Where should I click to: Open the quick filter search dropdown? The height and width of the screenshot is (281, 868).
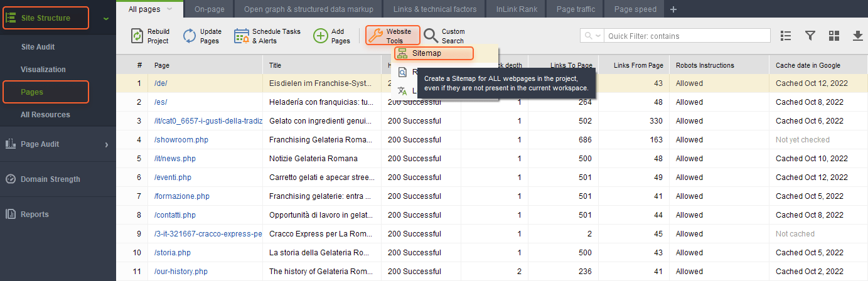click(x=592, y=36)
